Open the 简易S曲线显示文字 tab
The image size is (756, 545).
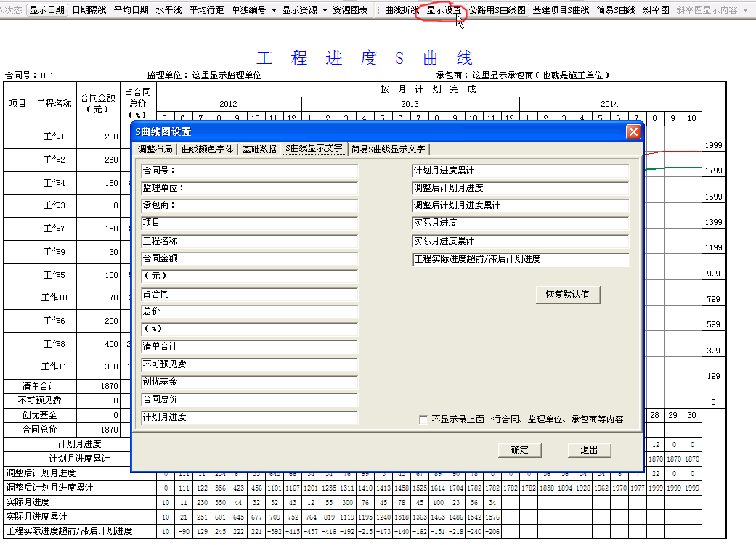388,149
